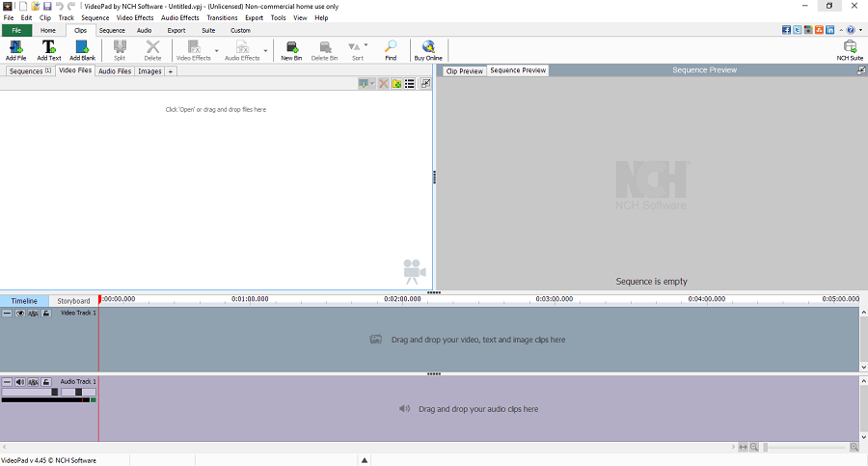Expand the Audio Effects dropdown arrow
The height and width of the screenshot is (466, 868).
point(265,51)
